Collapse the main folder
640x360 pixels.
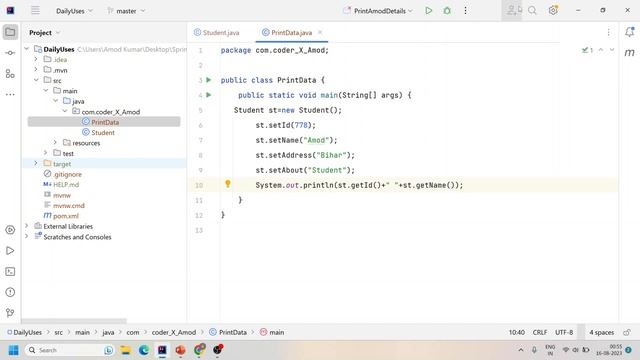pos(46,91)
